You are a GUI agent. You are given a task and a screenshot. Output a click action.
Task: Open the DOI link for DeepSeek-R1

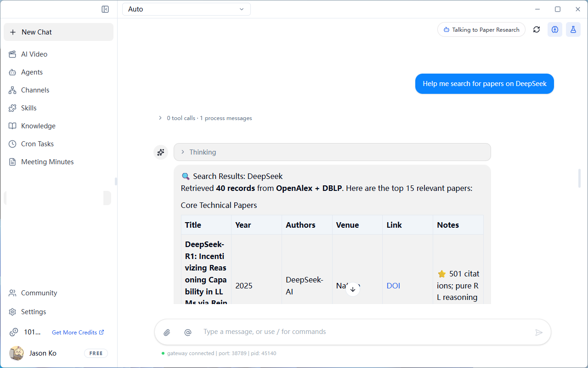393,286
